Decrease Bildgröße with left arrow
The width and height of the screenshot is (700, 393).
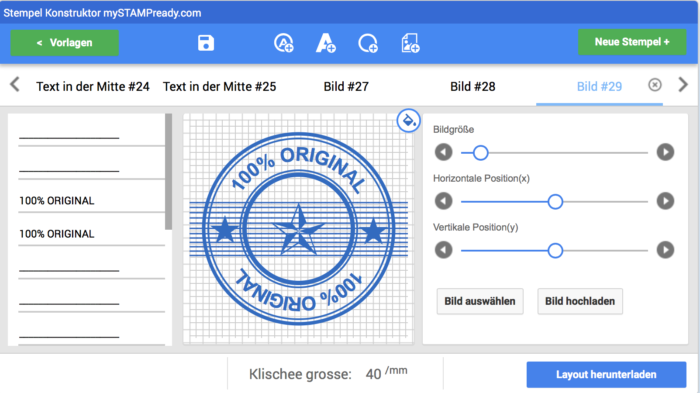[443, 152]
